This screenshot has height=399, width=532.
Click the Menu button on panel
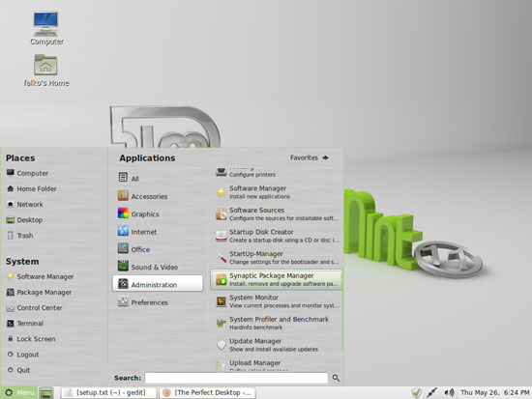[19, 392]
